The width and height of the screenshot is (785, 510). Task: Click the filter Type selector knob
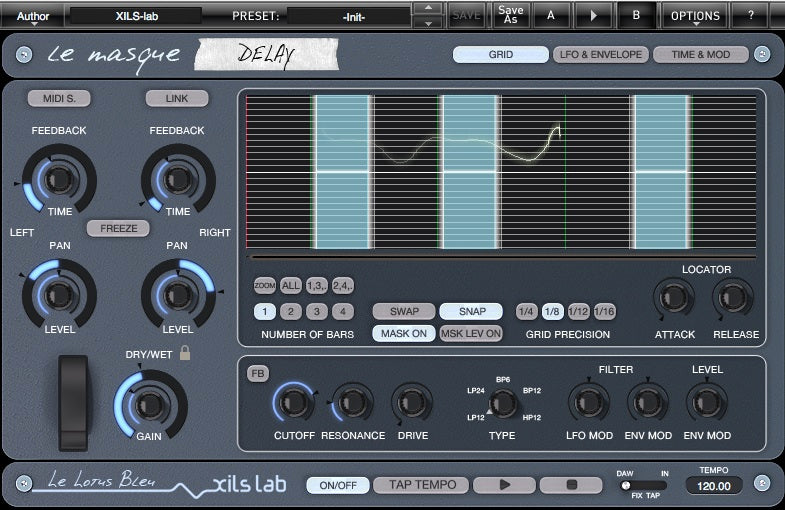[503, 402]
